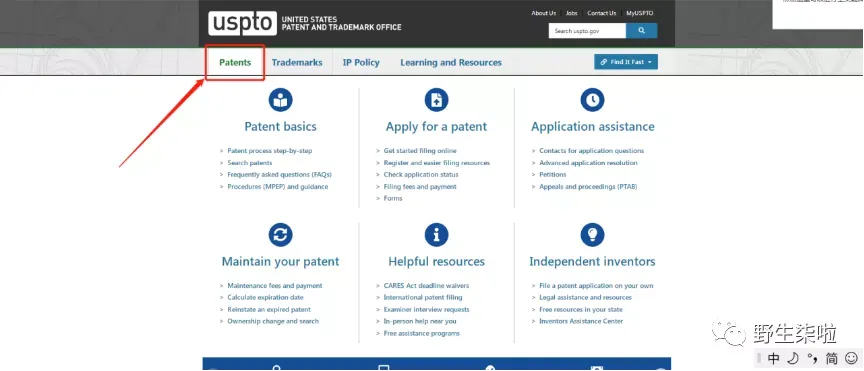Click the Apply for a patent upload icon
The height and width of the screenshot is (371, 864).
436,100
